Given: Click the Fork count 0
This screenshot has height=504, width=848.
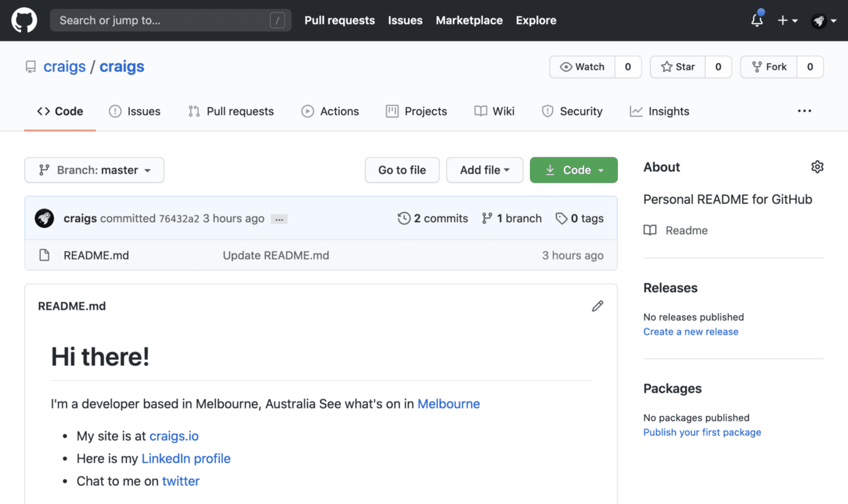Looking at the screenshot, I should (810, 67).
